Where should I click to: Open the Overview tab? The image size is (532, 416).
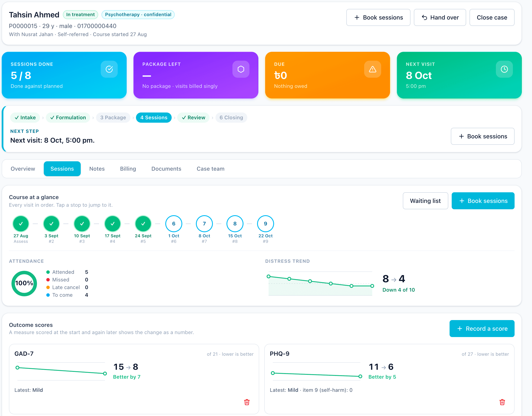click(23, 169)
